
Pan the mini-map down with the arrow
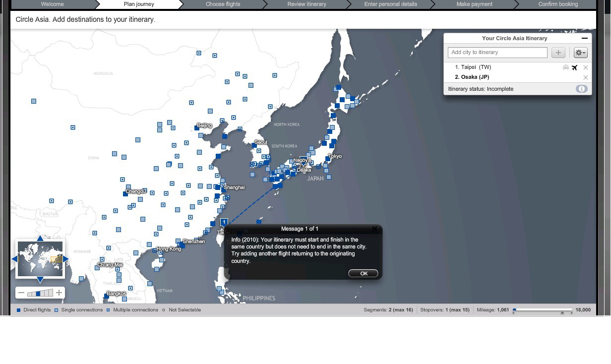click(40, 280)
